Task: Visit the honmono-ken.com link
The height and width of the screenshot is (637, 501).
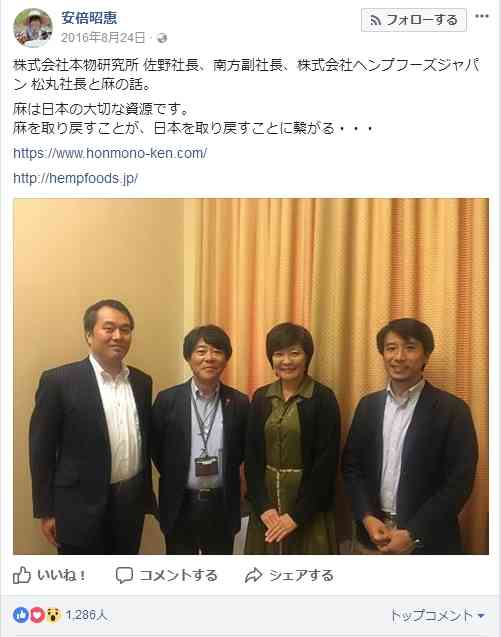Action: coord(110,153)
